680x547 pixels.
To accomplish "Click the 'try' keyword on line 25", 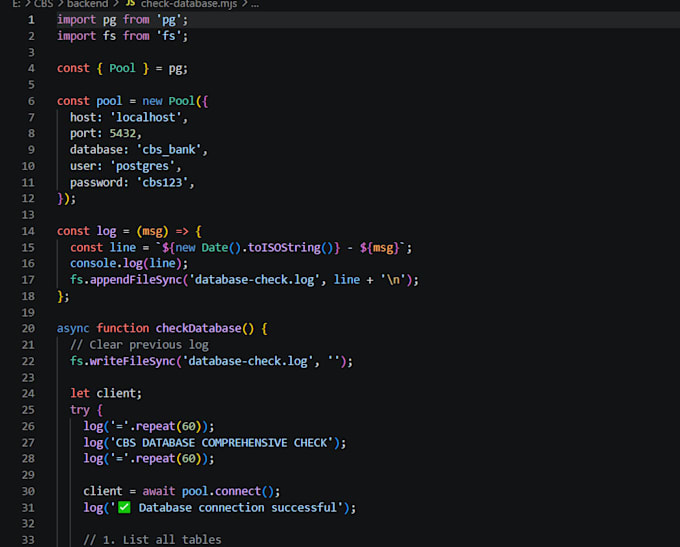I will click(80, 410).
